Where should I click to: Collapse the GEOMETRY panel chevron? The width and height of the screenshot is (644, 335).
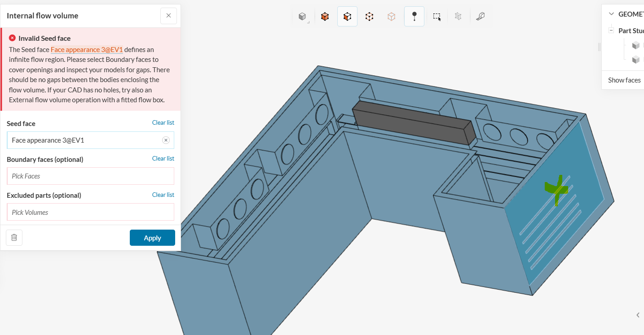611,14
